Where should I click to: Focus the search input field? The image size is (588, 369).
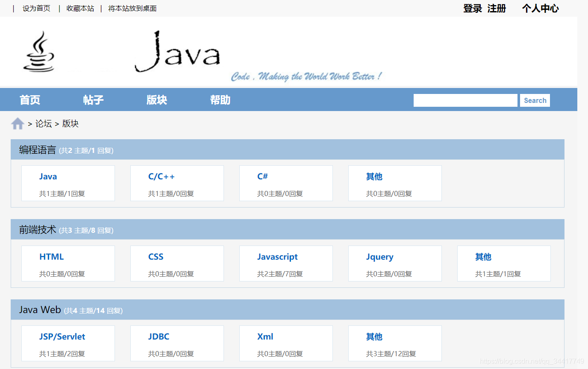pos(465,100)
